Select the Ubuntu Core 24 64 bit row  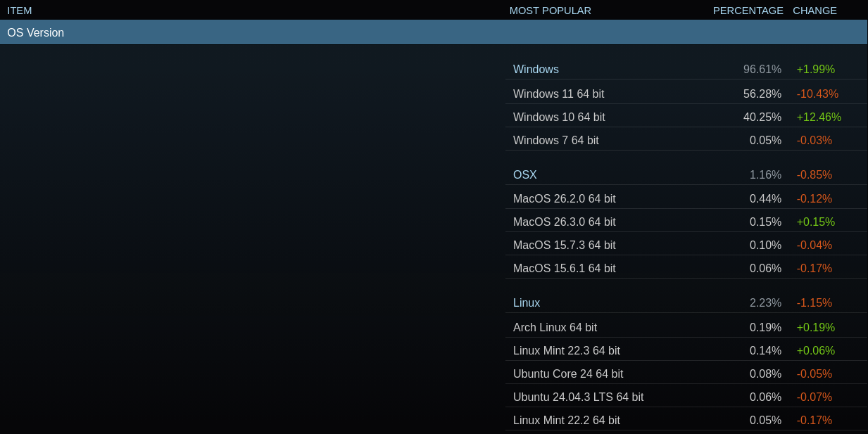pos(567,374)
